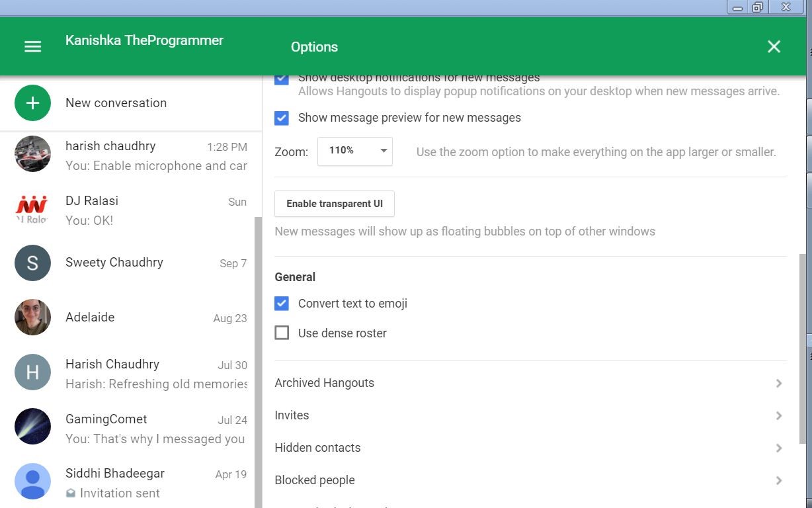Viewport: 812px width, 508px height.
Task: Select Sweety Chaudhry's S avatar
Action: tap(32, 263)
